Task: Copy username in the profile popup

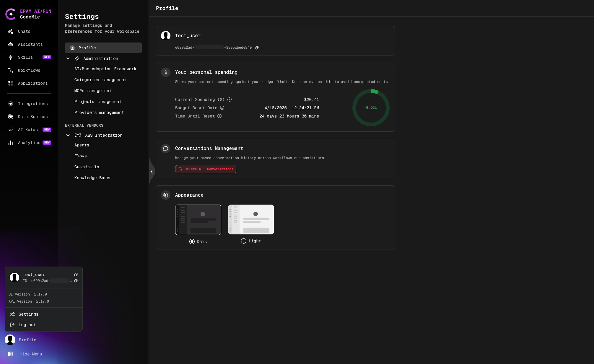Action: pos(76,275)
